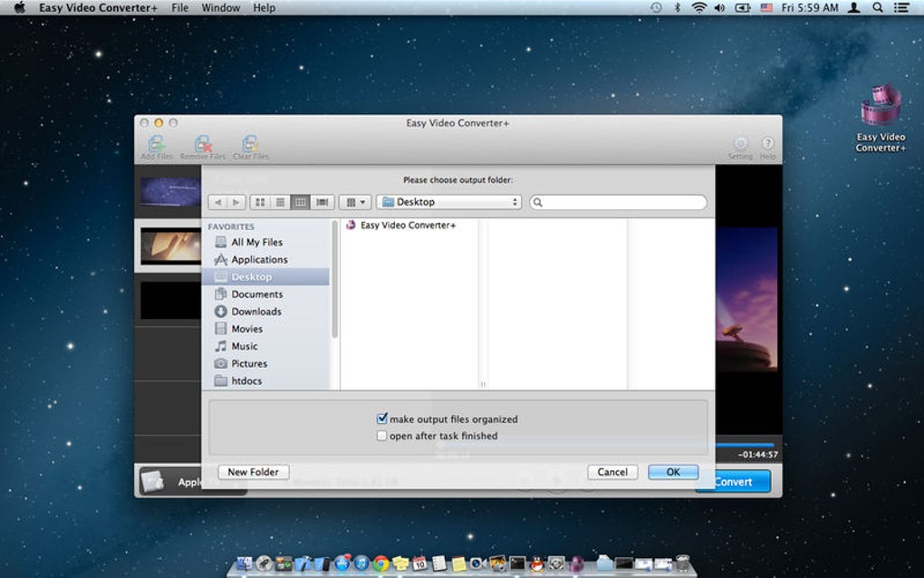Open the Window menu
Image resolution: width=924 pixels, height=578 pixels.
tap(221, 8)
